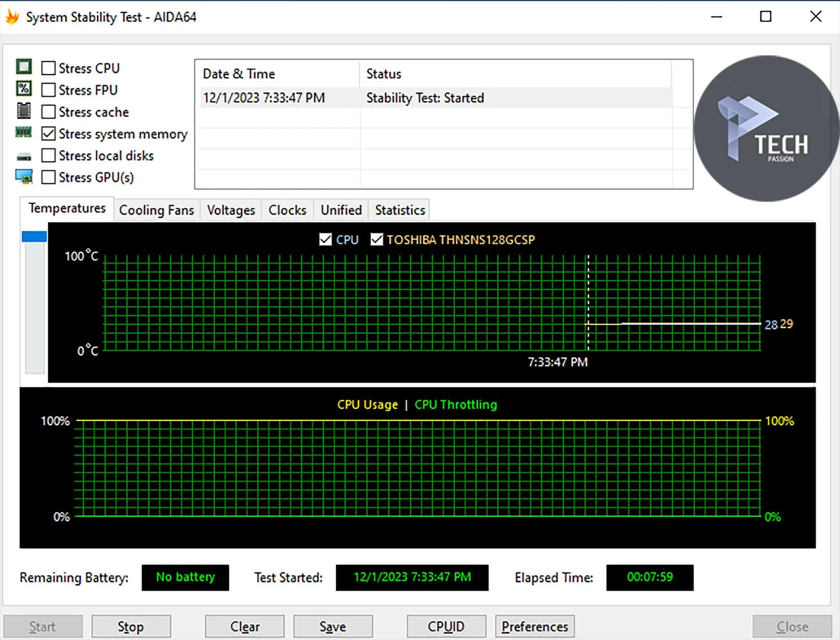Click the greyed Start button

point(43,627)
